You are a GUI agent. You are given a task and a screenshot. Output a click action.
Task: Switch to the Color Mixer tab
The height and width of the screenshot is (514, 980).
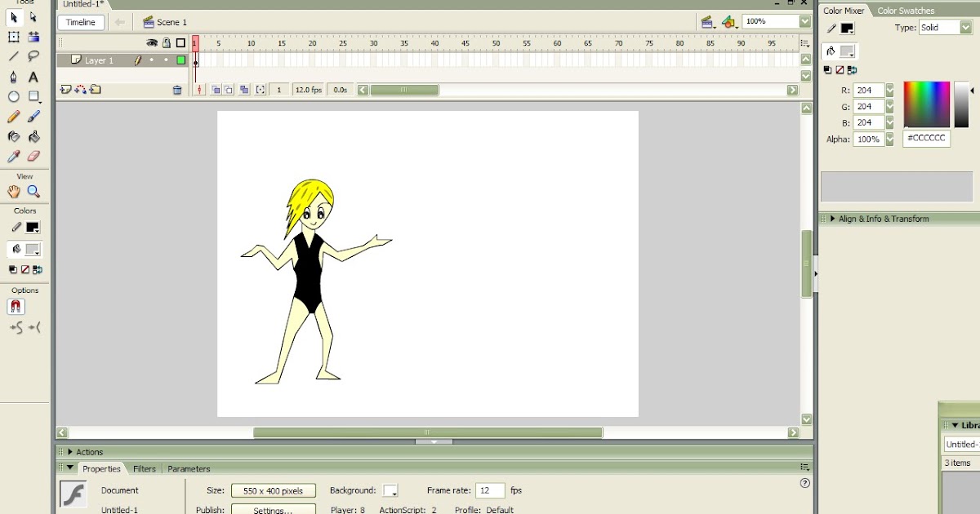pyautogui.click(x=844, y=11)
